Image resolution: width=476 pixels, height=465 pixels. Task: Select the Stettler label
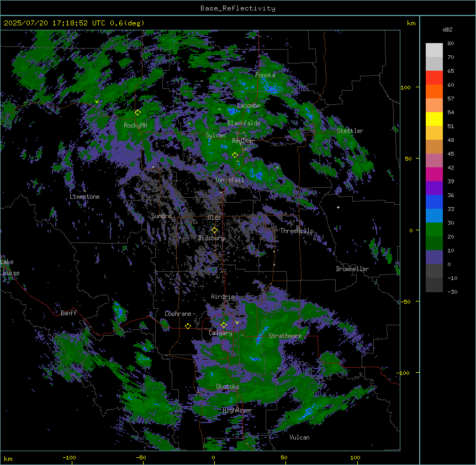[x=350, y=131]
